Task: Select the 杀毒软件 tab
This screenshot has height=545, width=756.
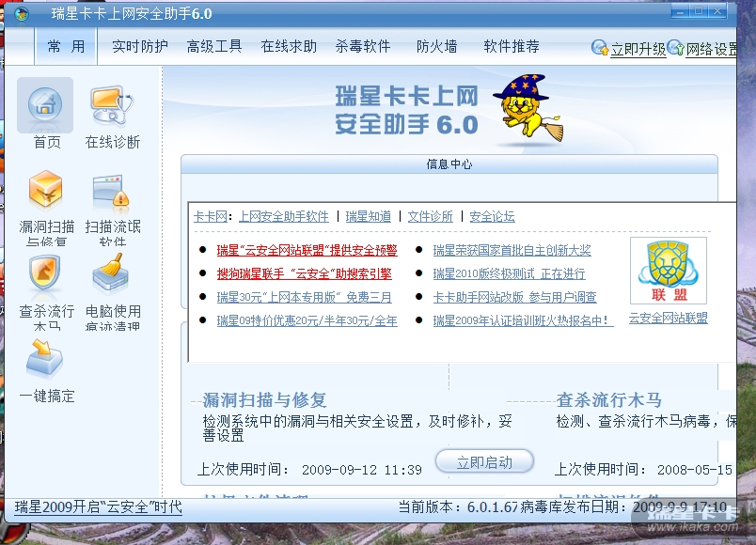Action: (363, 46)
